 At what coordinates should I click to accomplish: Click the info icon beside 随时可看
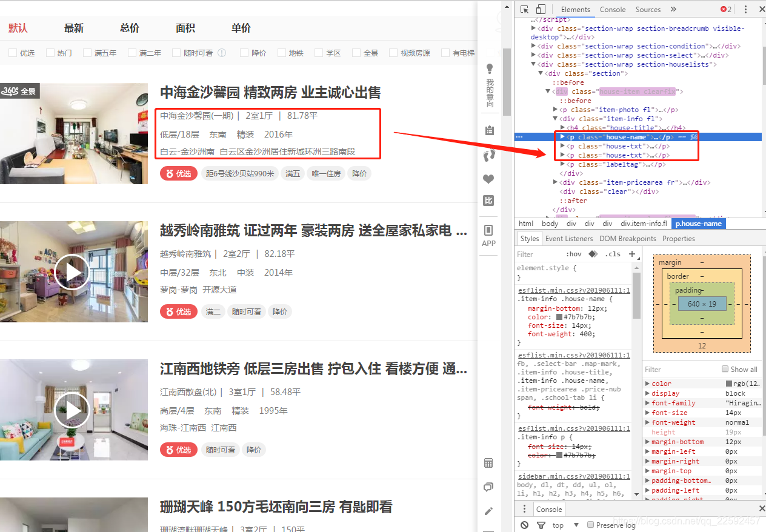(x=222, y=53)
